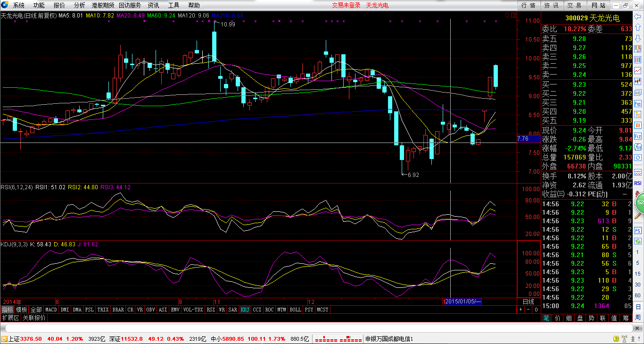Click the down arrow icon in right sidebar
This screenshot has width=644, height=344.
pyautogui.click(x=637, y=38)
